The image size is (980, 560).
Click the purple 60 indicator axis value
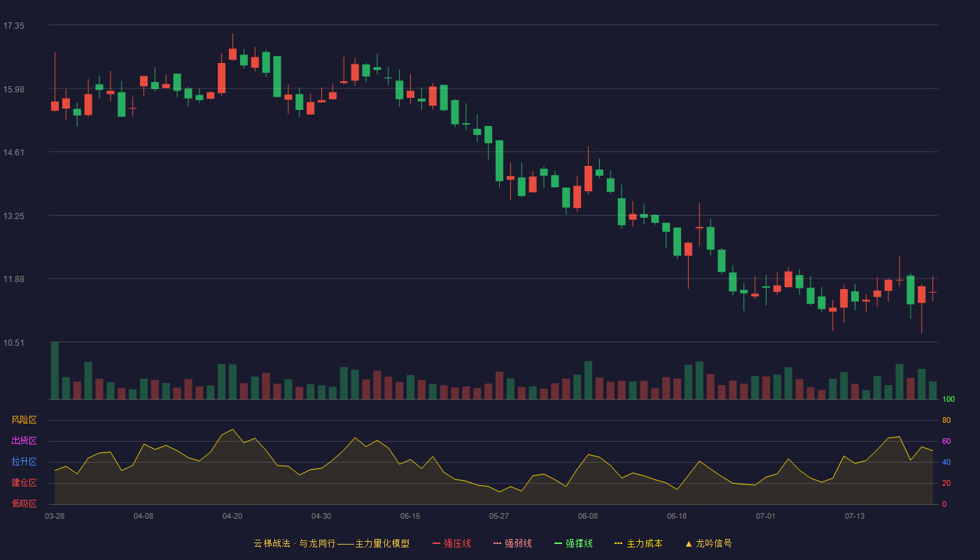click(946, 441)
